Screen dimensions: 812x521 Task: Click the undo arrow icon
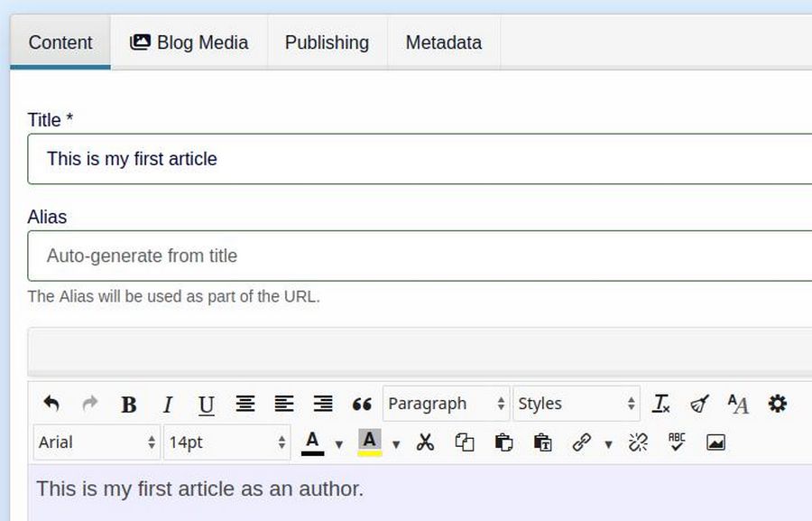(x=51, y=404)
